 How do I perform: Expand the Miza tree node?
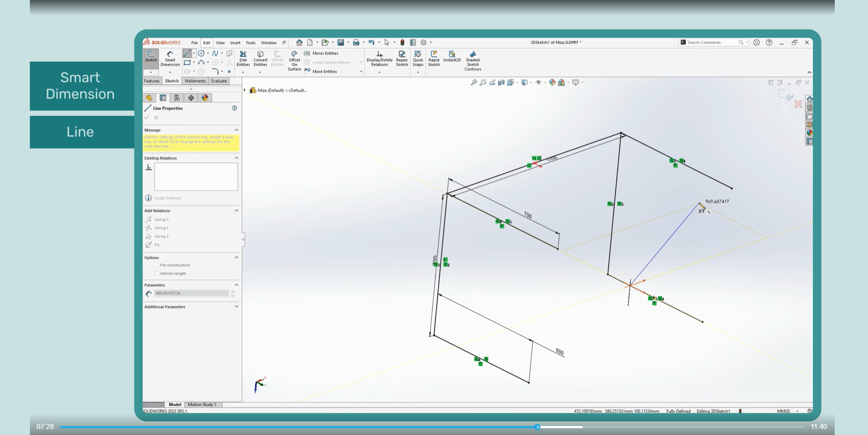(x=245, y=90)
